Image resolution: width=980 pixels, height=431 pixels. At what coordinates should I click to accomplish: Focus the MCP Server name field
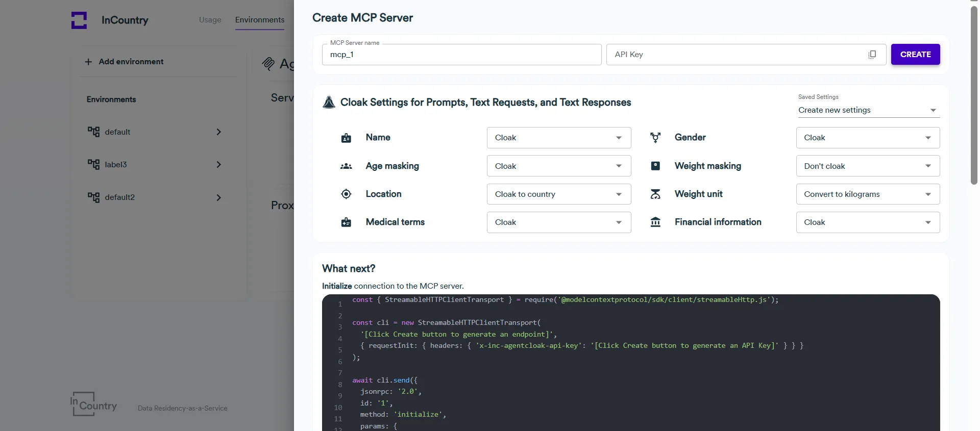(x=461, y=55)
